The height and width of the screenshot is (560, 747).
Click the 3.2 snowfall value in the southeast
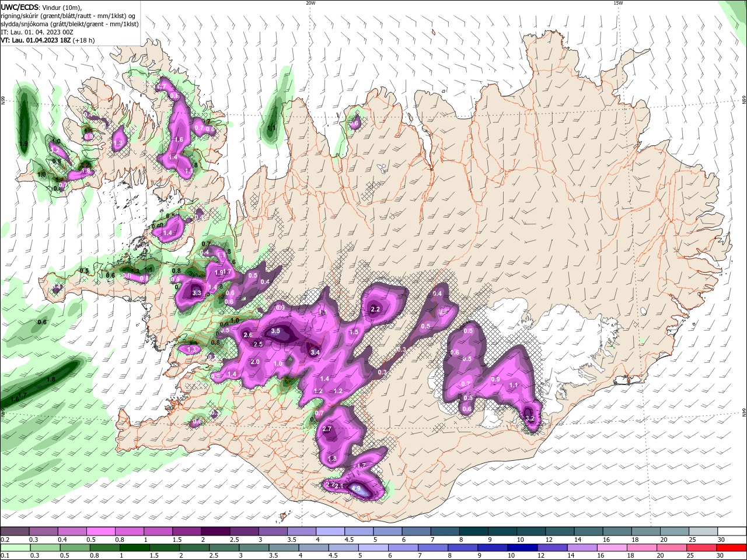click(530, 419)
